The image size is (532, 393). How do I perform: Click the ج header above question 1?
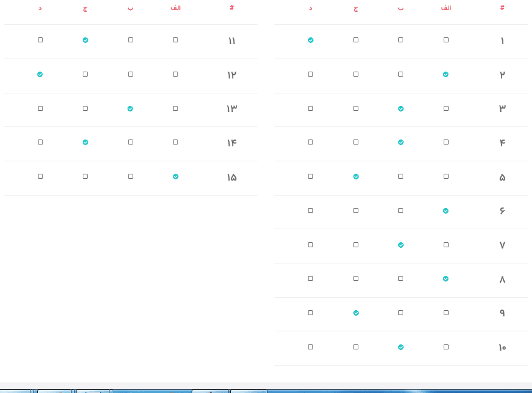click(x=355, y=9)
